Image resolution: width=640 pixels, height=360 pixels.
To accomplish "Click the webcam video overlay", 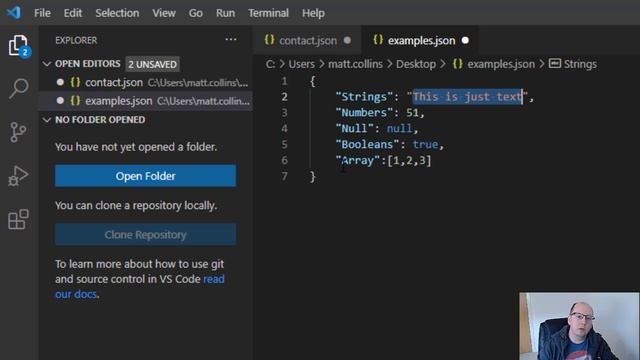I will 579,326.
